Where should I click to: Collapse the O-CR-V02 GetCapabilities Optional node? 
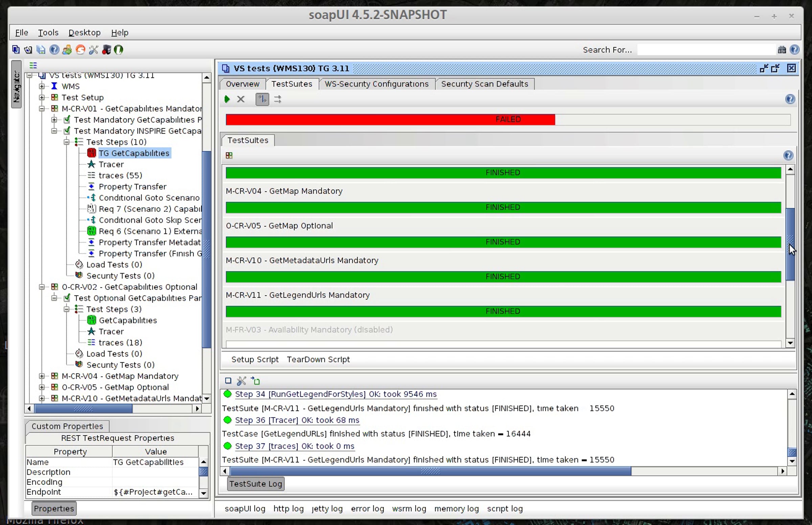tap(42, 287)
